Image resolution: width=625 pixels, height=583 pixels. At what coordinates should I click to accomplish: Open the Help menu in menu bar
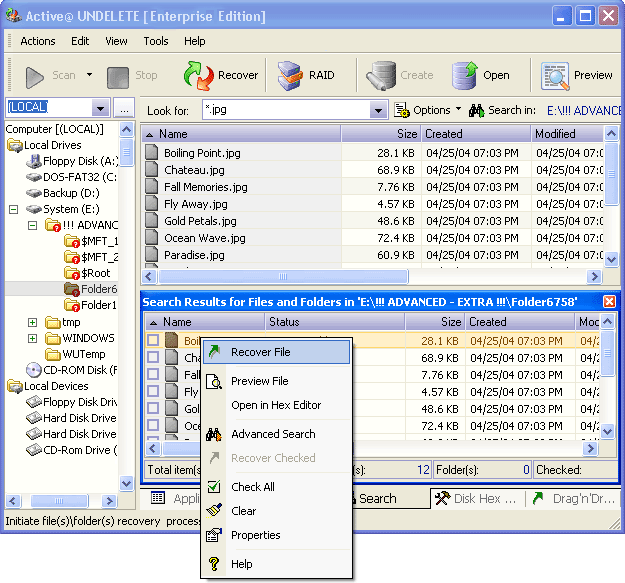195,41
